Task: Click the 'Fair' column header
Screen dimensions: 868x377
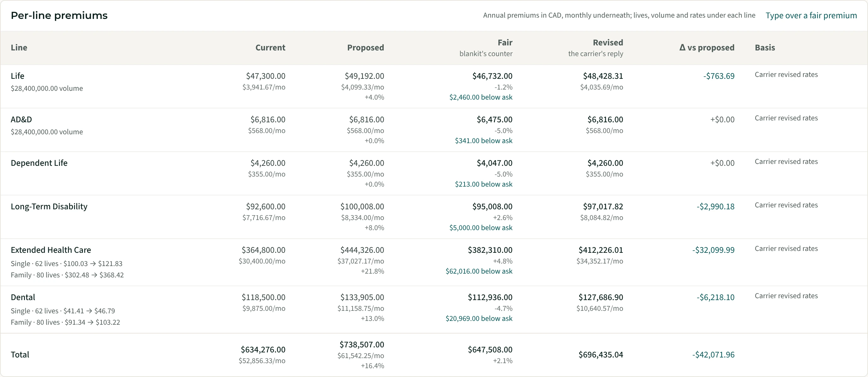Action: [x=505, y=43]
